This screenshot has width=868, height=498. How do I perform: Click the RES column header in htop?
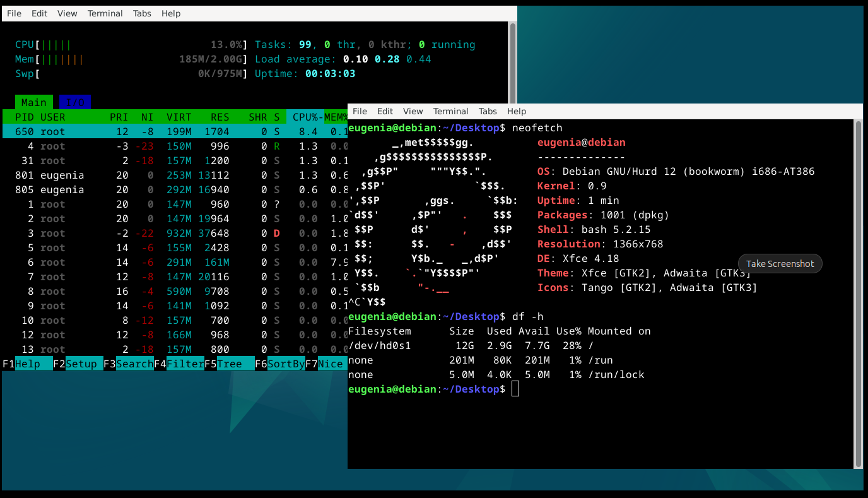[x=220, y=117]
